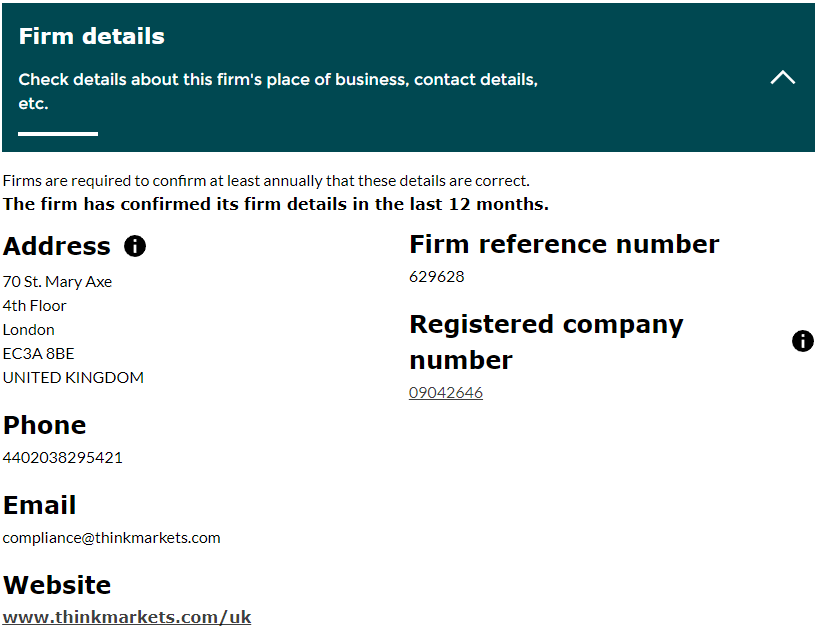816x629 pixels.
Task: Open the Registered company number info icon
Action: point(802,342)
